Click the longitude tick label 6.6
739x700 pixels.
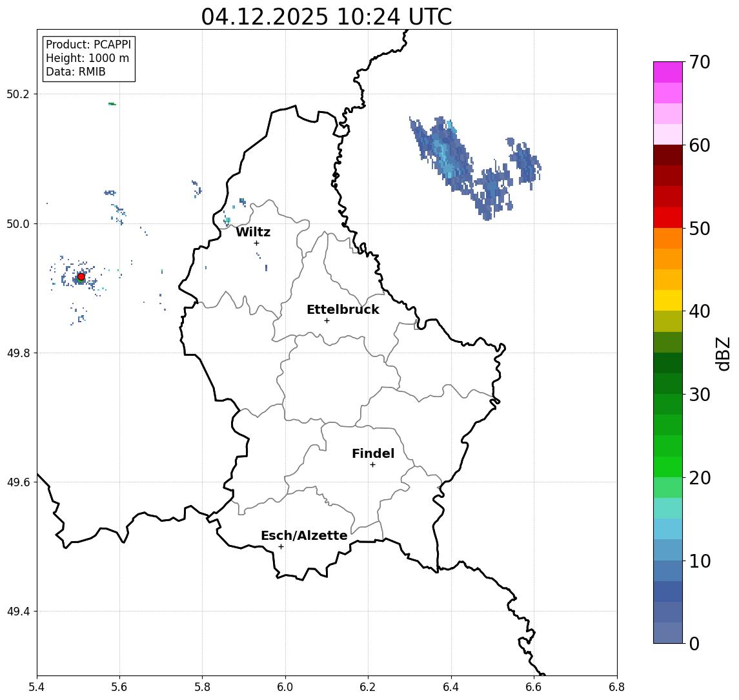[x=534, y=687]
